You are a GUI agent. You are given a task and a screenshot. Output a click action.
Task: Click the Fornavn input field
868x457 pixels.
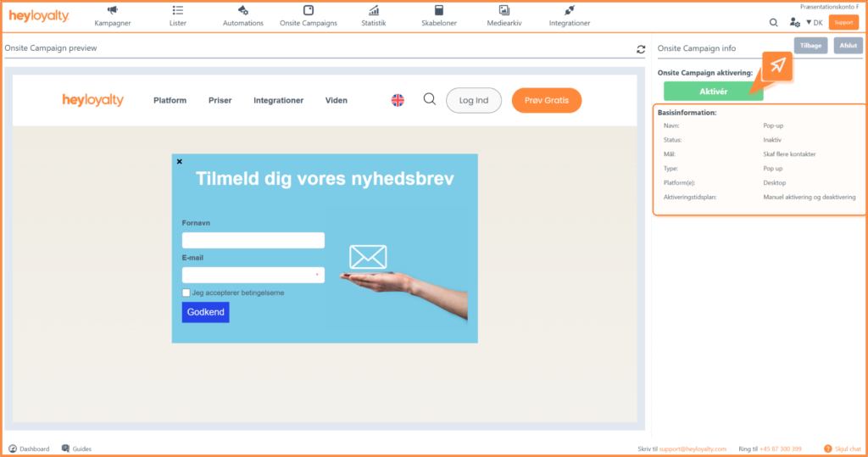253,241
